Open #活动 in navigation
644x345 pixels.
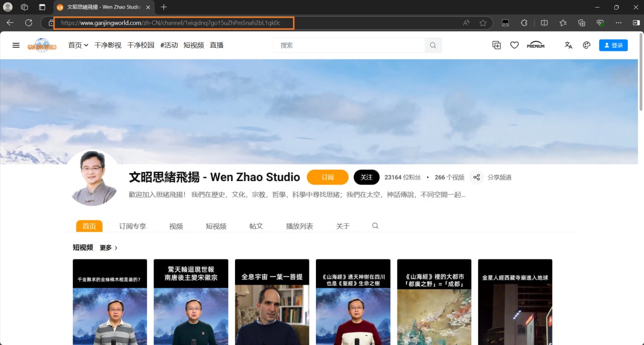click(169, 45)
